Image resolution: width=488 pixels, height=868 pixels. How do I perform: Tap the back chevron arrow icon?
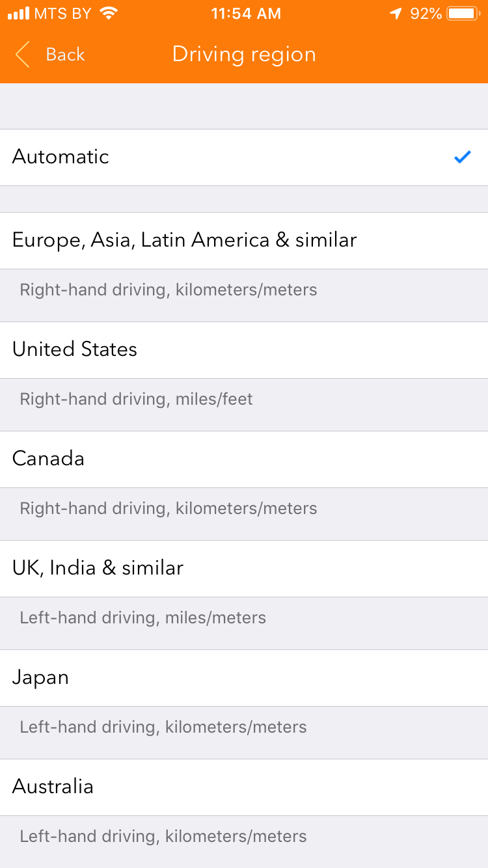(x=23, y=55)
